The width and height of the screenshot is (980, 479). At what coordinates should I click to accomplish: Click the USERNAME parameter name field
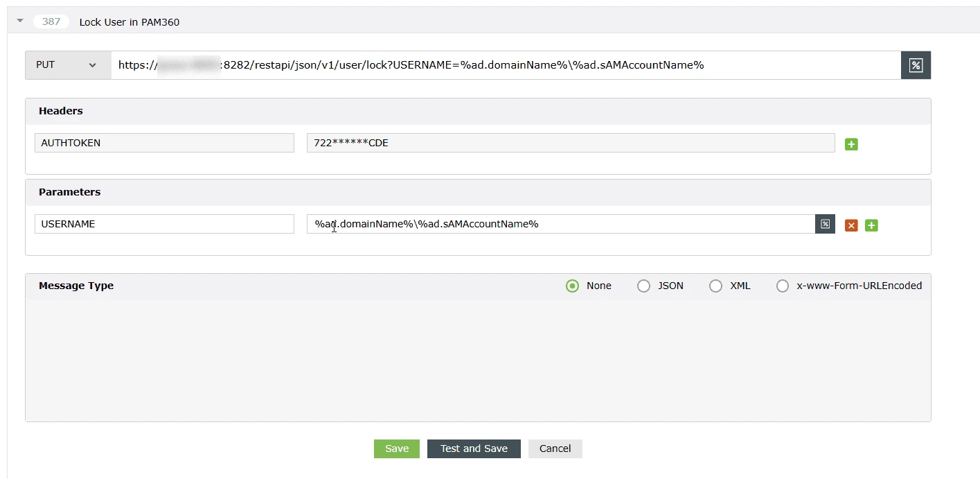coord(164,223)
